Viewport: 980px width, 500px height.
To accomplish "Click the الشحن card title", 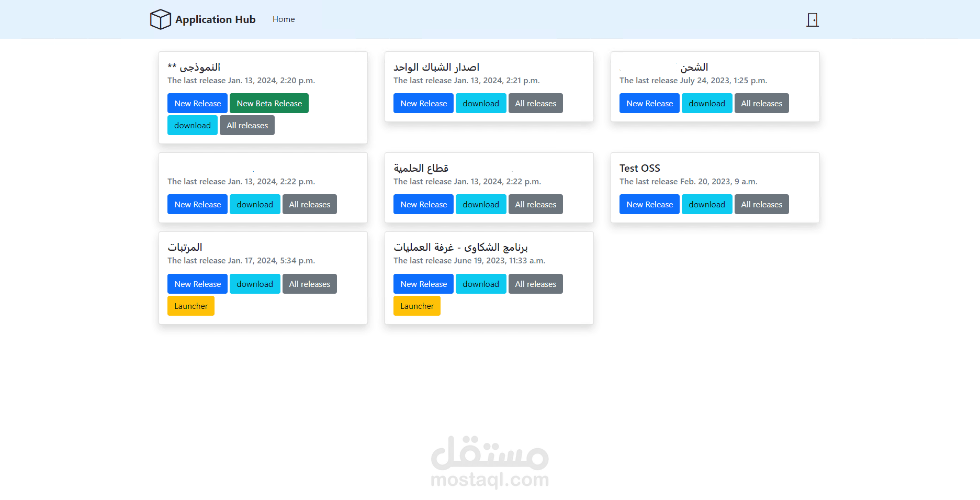I will pos(694,67).
